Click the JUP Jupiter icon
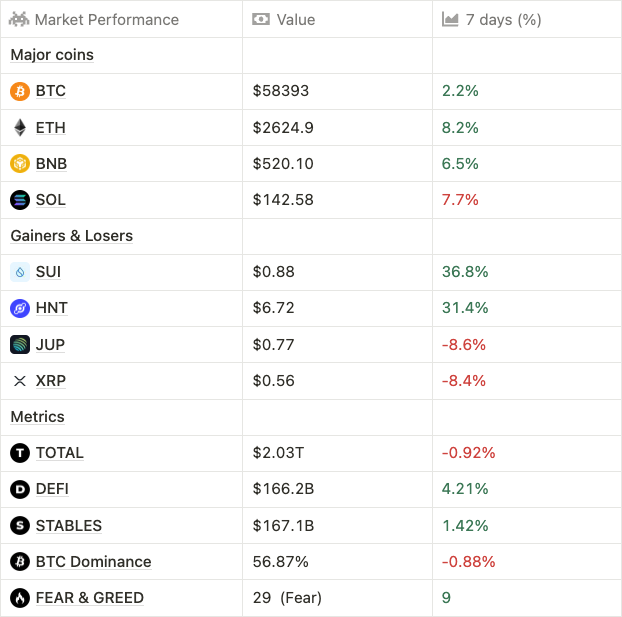This screenshot has width=622, height=617. click(20, 344)
